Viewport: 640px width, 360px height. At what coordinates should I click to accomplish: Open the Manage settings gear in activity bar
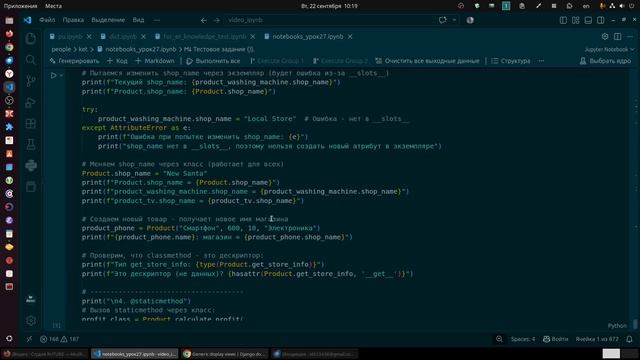31,320
